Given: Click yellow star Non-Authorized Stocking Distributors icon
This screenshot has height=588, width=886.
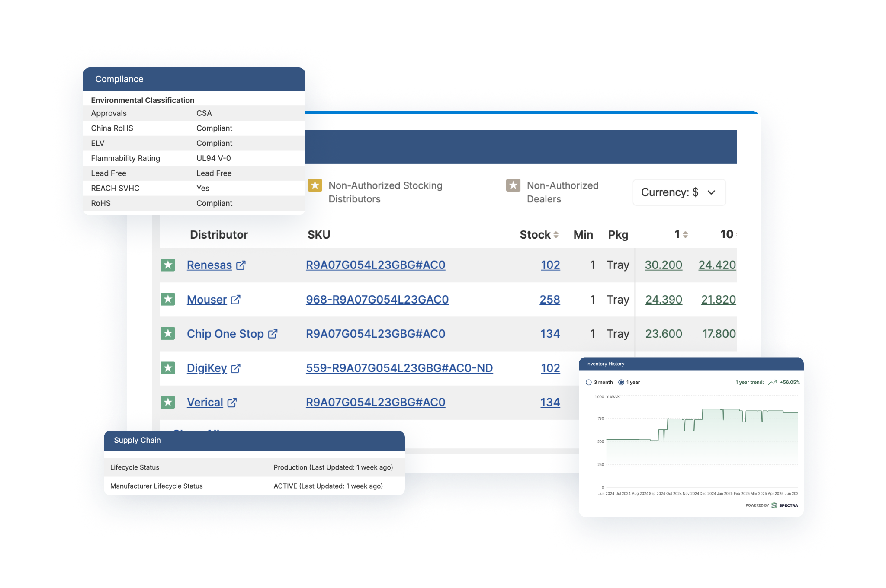Looking at the screenshot, I should [x=315, y=185].
